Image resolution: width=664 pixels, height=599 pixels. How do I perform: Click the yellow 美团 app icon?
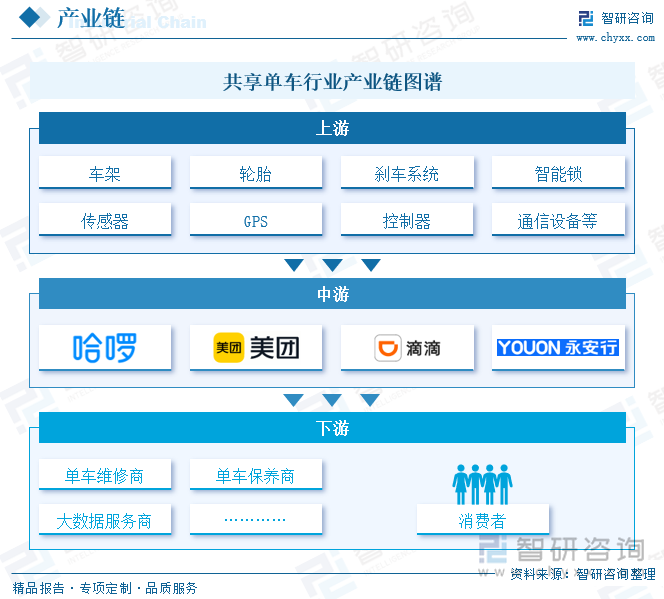click(229, 348)
